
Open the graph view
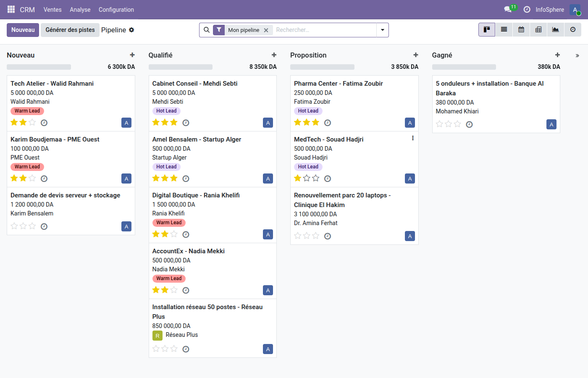coord(555,30)
